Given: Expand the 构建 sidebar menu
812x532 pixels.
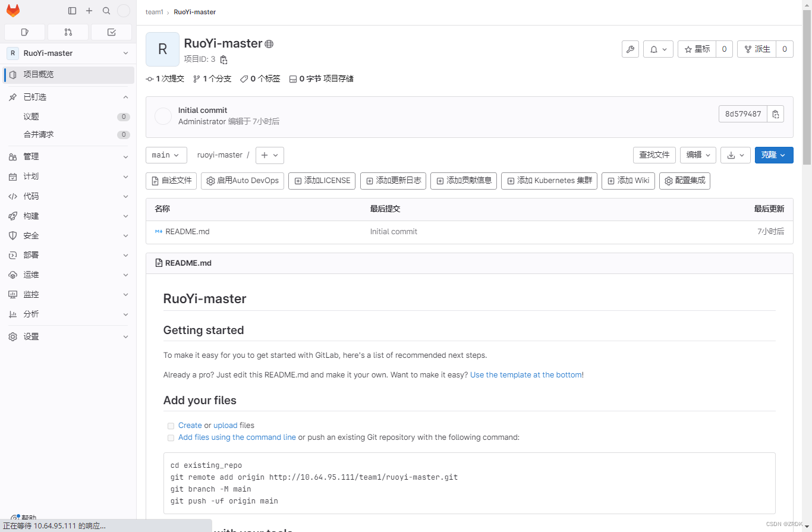Looking at the screenshot, I should [x=68, y=216].
